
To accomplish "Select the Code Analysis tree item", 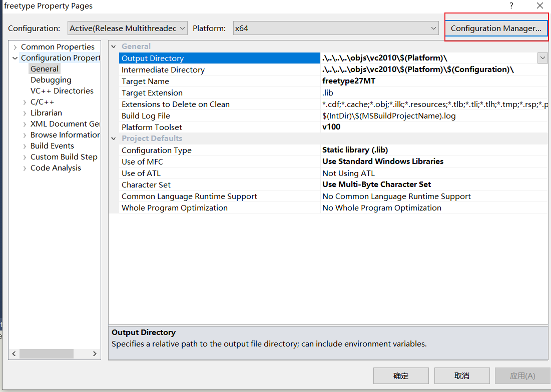I will point(56,168).
